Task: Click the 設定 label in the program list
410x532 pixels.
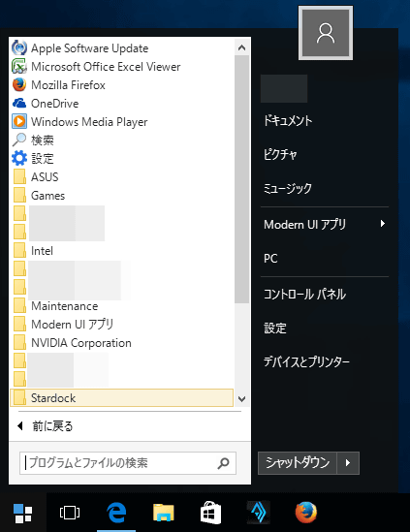Action: pos(43,159)
